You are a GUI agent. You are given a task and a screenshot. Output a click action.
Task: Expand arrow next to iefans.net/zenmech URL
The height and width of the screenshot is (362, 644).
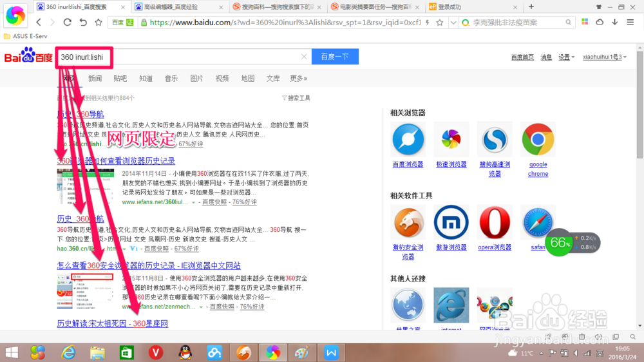tap(201, 307)
